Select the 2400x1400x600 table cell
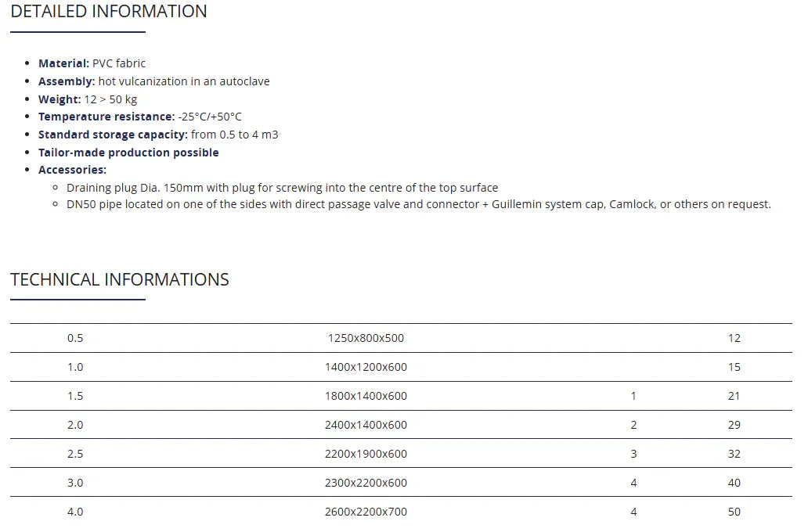808x532 pixels. point(366,426)
